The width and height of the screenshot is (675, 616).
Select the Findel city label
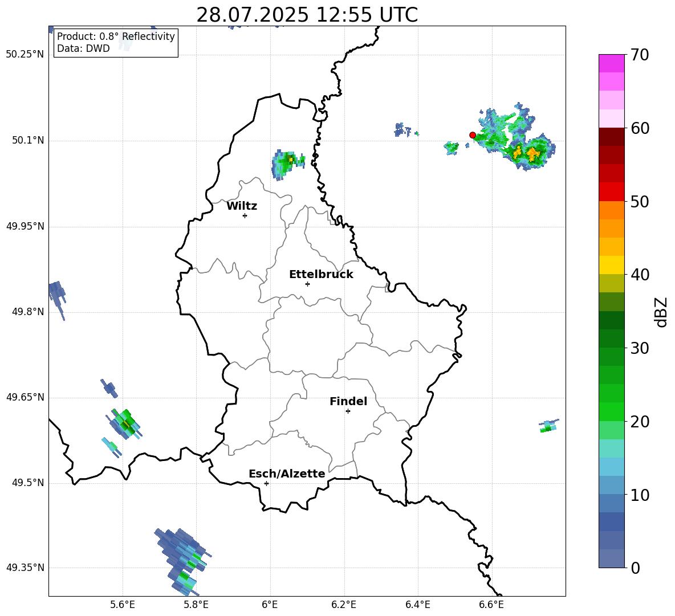click(x=348, y=401)
